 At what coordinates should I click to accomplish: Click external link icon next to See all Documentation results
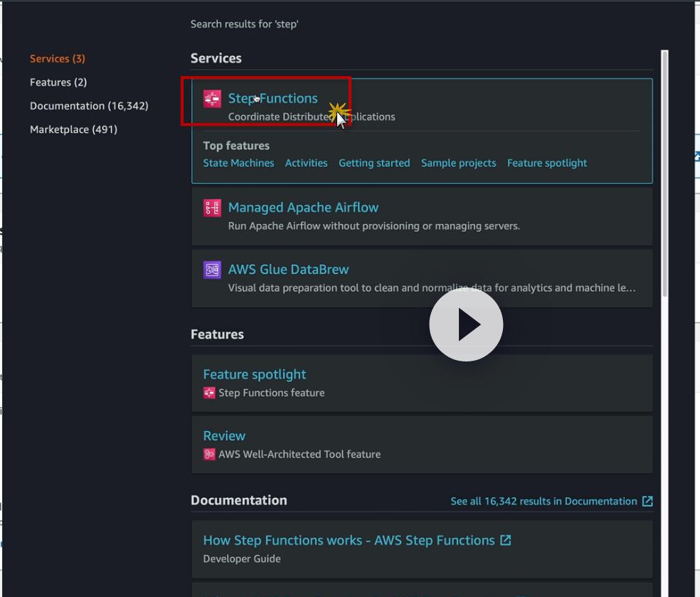(x=647, y=501)
